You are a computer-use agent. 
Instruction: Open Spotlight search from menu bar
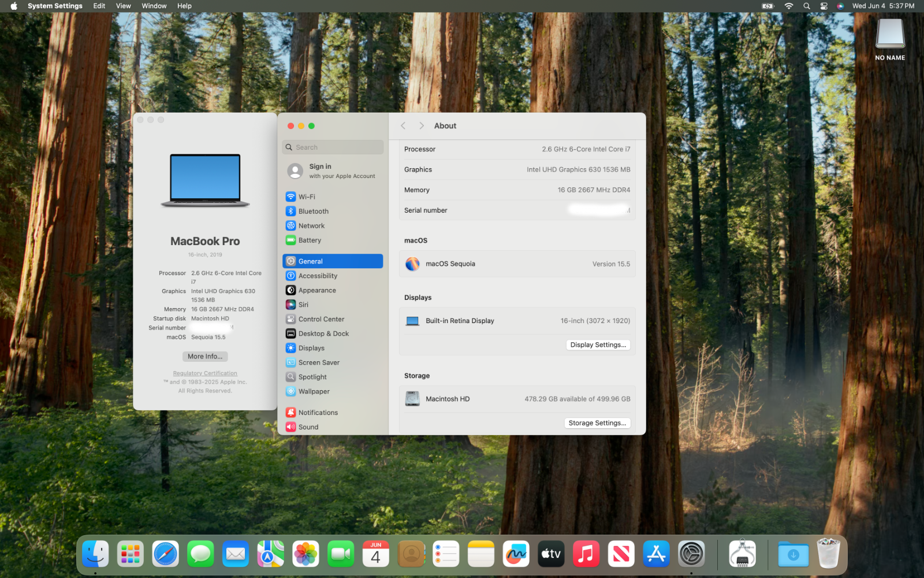point(807,6)
